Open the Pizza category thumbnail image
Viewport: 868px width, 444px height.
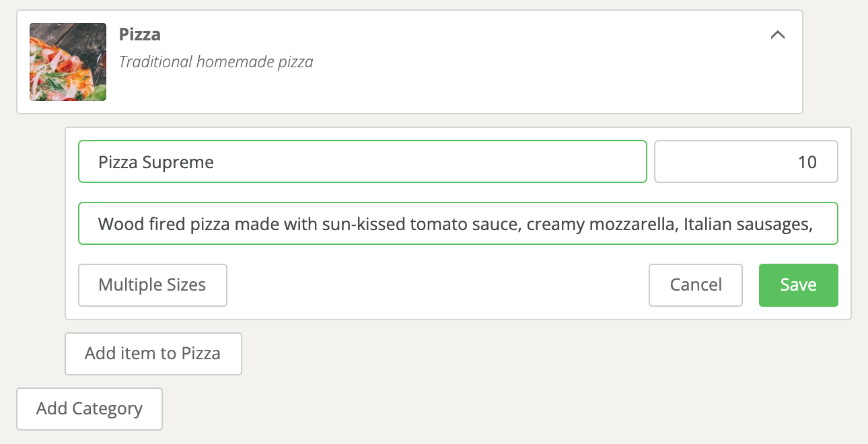[x=68, y=62]
